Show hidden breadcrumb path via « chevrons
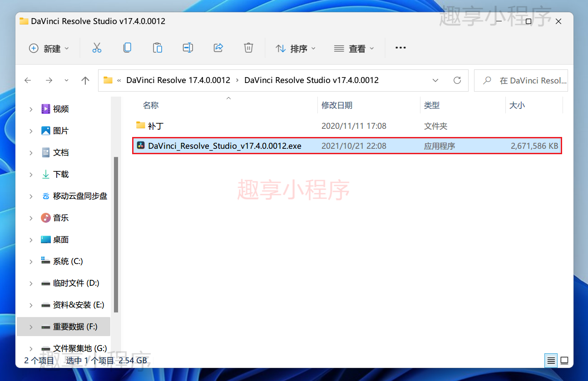The width and height of the screenshot is (588, 381). (x=119, y=80)
